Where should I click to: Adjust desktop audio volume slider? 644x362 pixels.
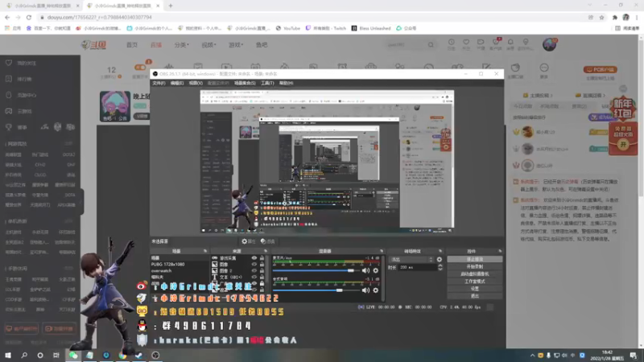tap(316, 290)
